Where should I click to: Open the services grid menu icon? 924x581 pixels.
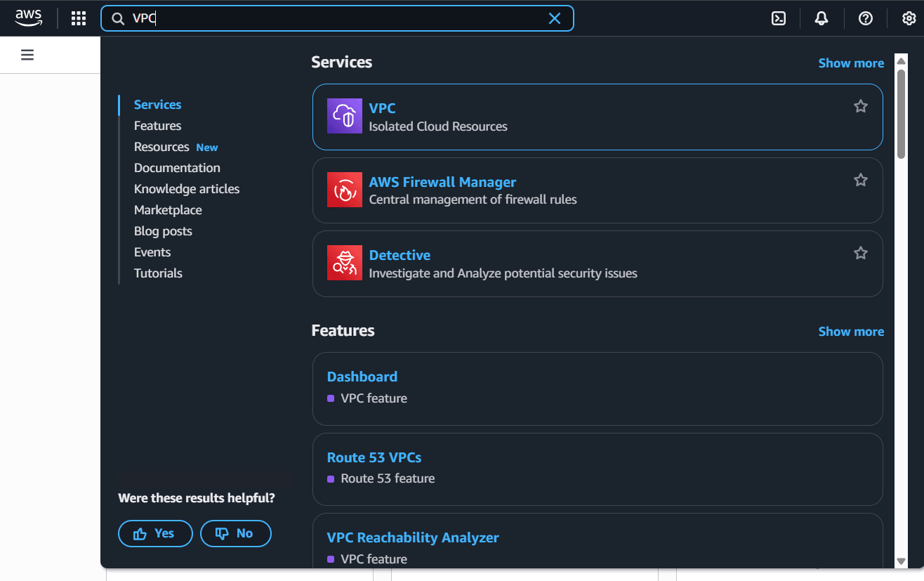79,18
